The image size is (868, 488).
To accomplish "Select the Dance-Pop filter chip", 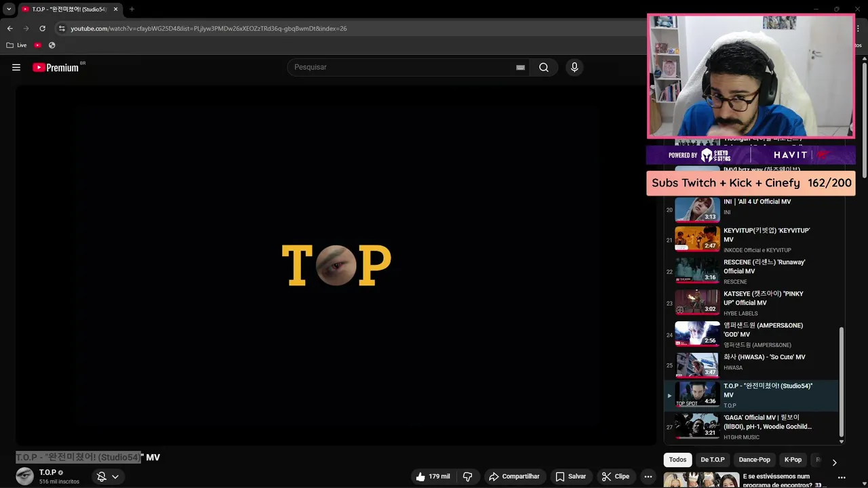I will click(754, 460).
